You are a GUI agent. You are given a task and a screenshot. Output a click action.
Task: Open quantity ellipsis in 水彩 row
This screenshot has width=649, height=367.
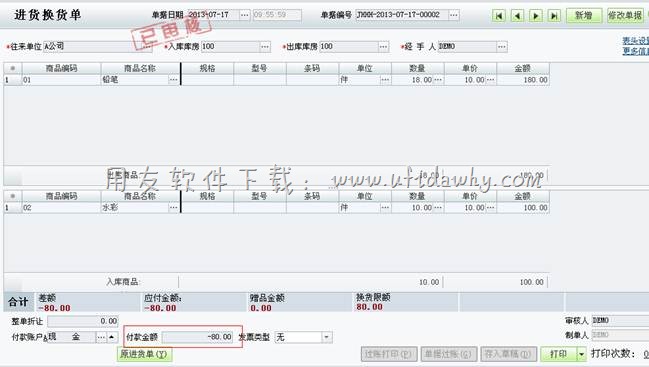(x=438, y=207)
